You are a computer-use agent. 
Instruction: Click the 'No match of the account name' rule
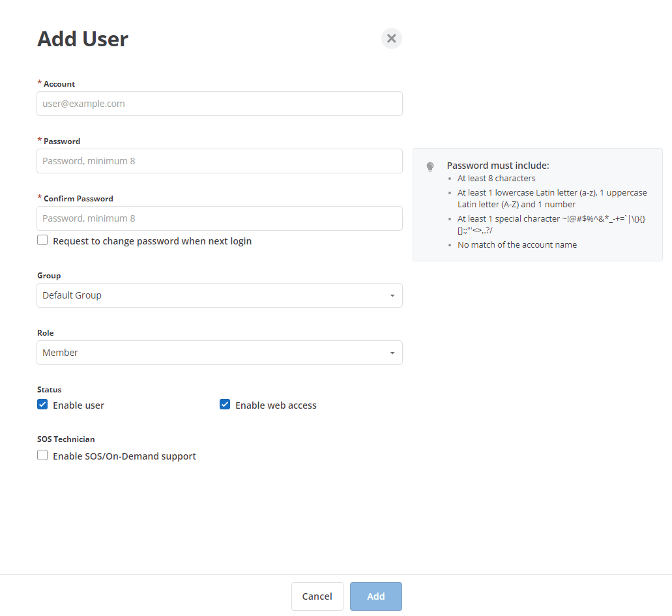(518, 245)
